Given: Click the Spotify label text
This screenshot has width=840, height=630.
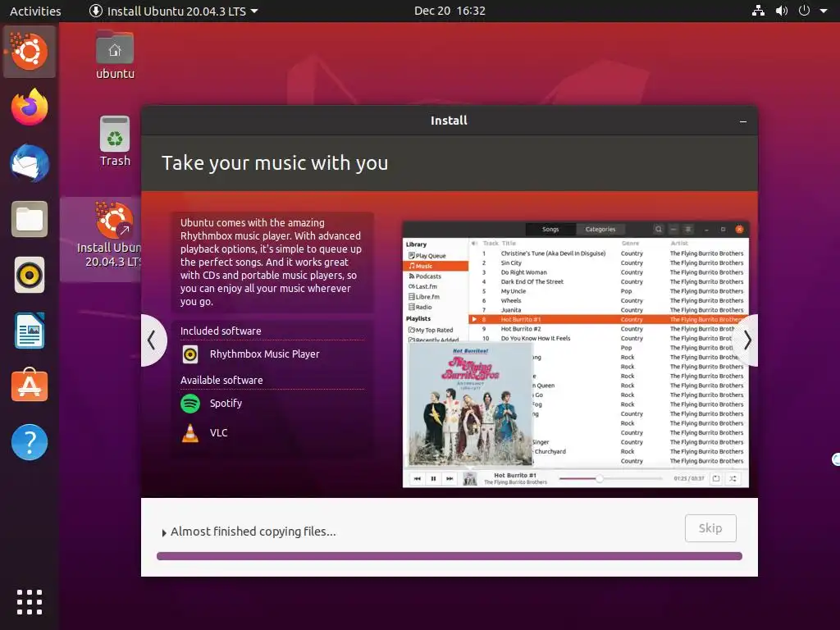Looking at the screenshot, I should (226, 404).
